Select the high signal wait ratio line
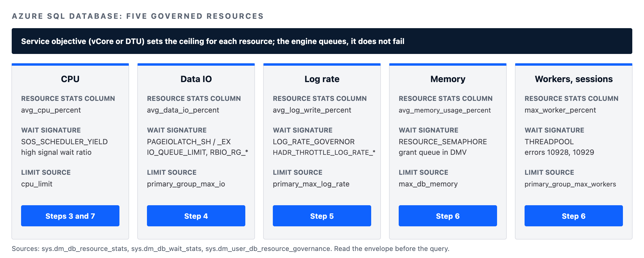644x258 pixels. coord(56,152)
